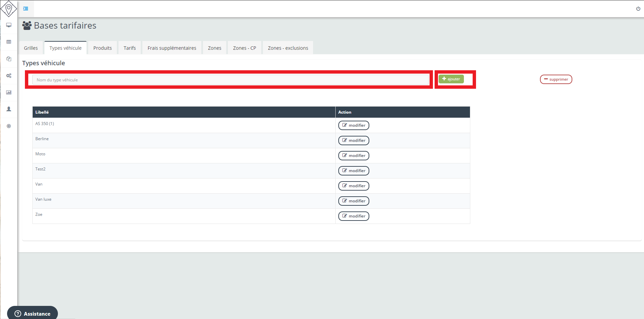644x319 pixels.
Task: Click the documents copy sidebar icon
Action: tap(9, 59)
